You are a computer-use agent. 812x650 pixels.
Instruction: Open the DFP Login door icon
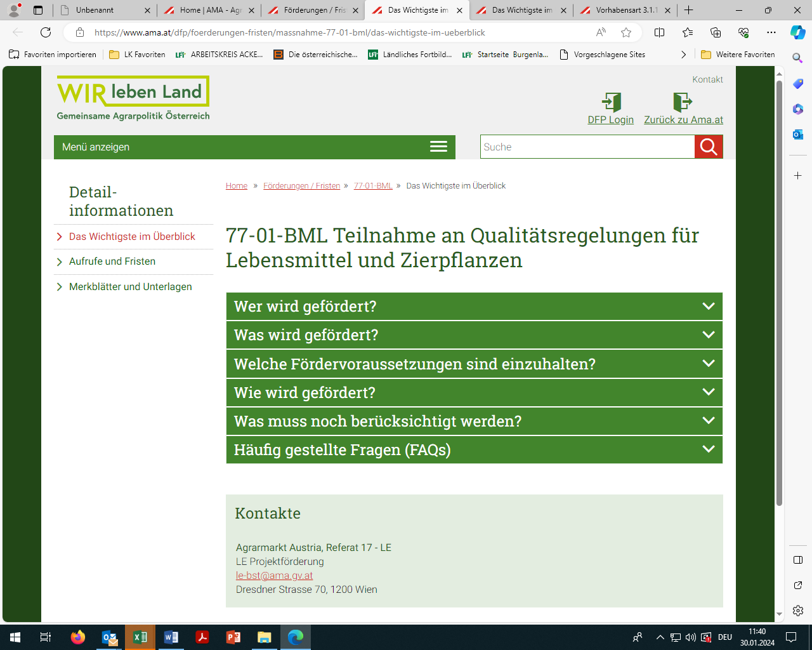(611, 102)
